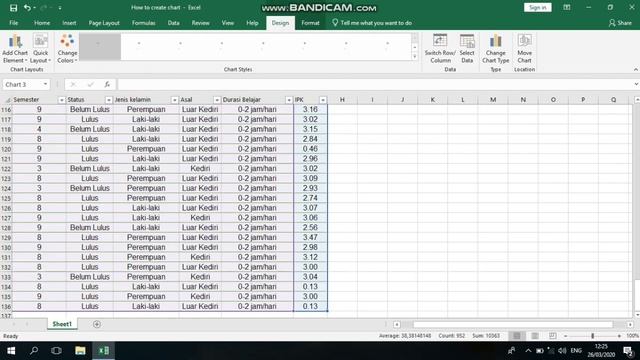The height and width of the screenshot is (360, 640).
Task: Expand the Name Box dropdown
Action: pos(45,84)
